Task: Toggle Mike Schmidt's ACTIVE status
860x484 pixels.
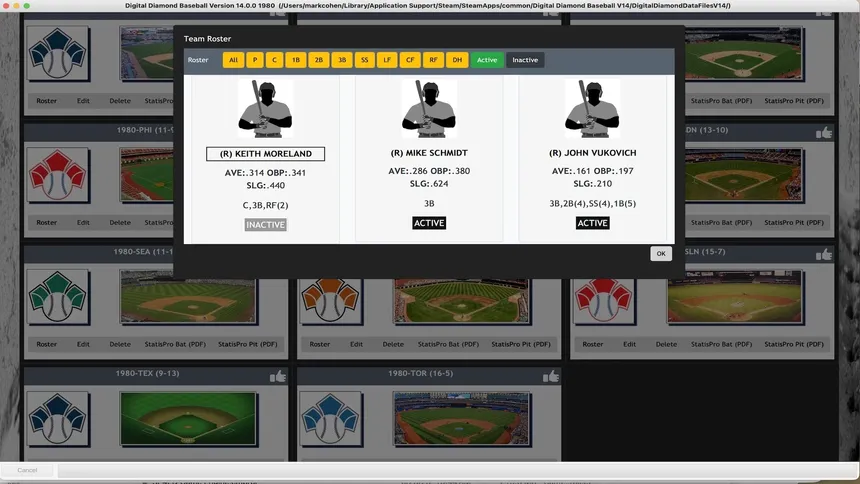Action: [429, 223]
